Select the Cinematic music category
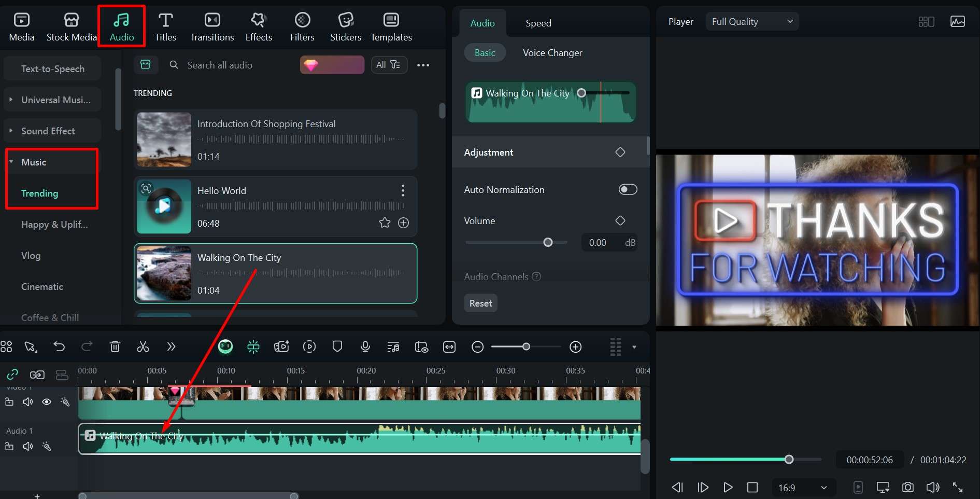The height and width of the screenshot is (499, 980). 42,287
